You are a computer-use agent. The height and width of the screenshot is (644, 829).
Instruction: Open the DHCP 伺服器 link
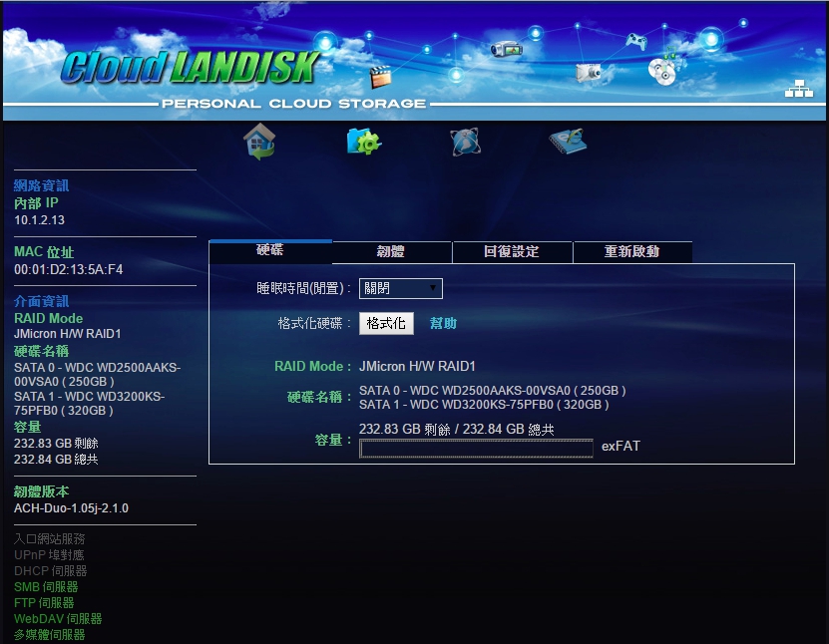pos(51,570)
